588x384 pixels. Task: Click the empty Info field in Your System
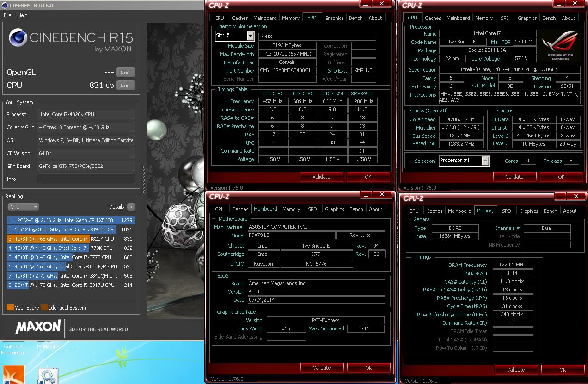86,179
